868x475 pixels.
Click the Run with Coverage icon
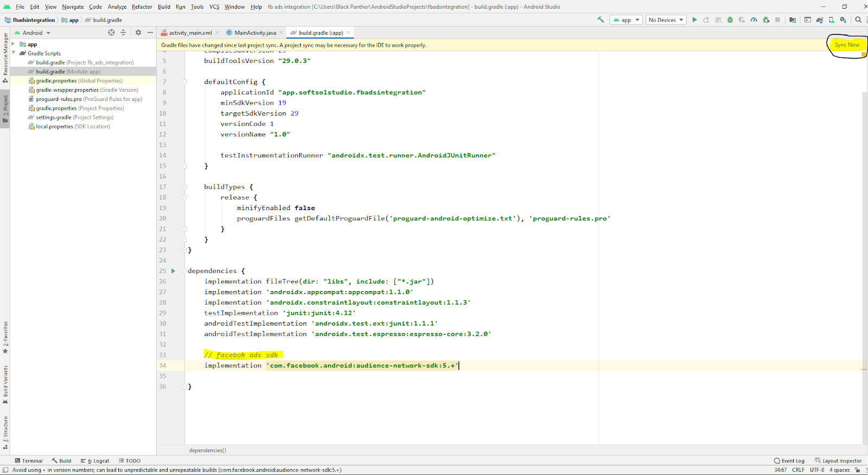pos(742,20)
